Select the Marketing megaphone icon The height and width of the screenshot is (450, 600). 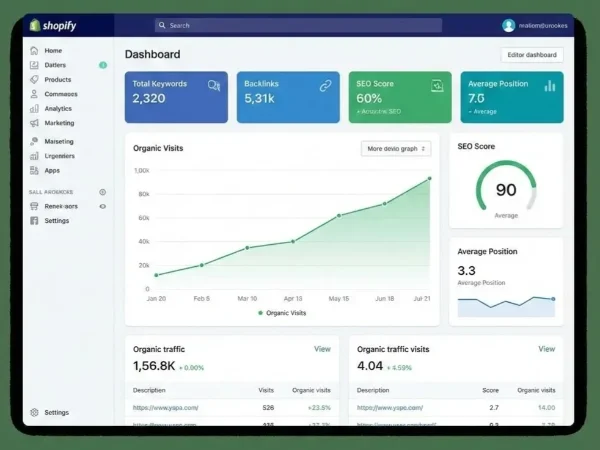click(35, 123)
